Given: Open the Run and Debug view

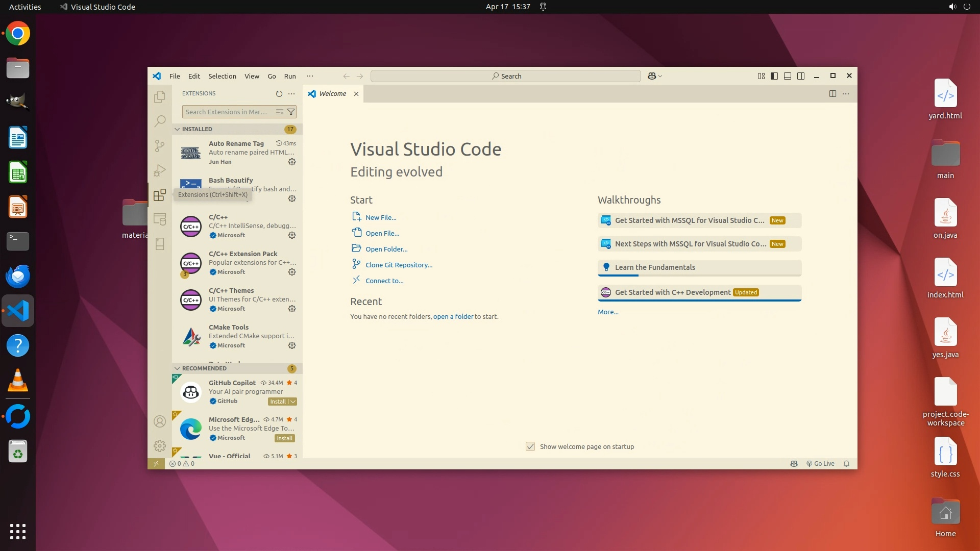Looking at the screenshot, I should (160, 170).
